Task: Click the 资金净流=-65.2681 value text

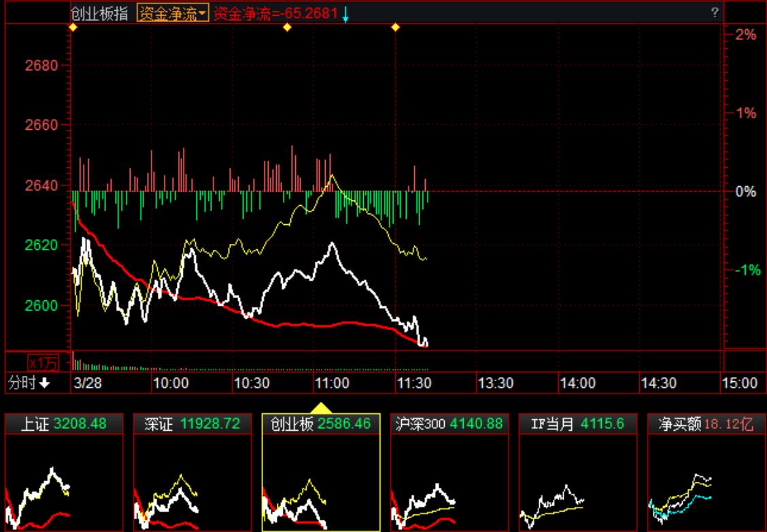Action: pyautogui.click(x=275, y=13)
